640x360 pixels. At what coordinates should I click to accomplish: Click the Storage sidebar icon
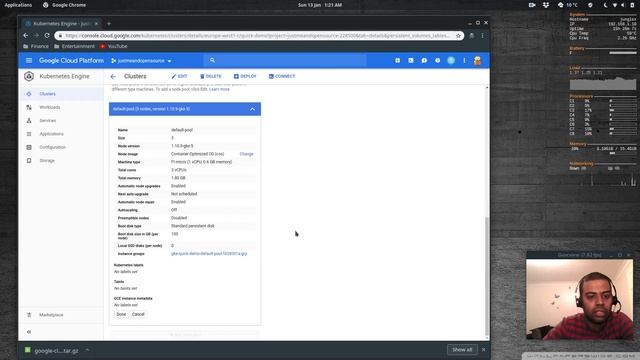point(29,161)
